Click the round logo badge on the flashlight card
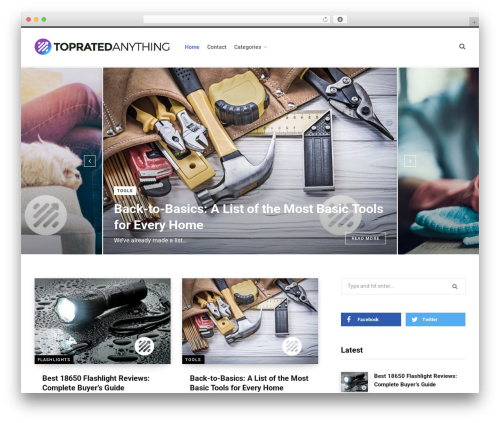This screenshot has height=423, width=500. coord(144,346)
